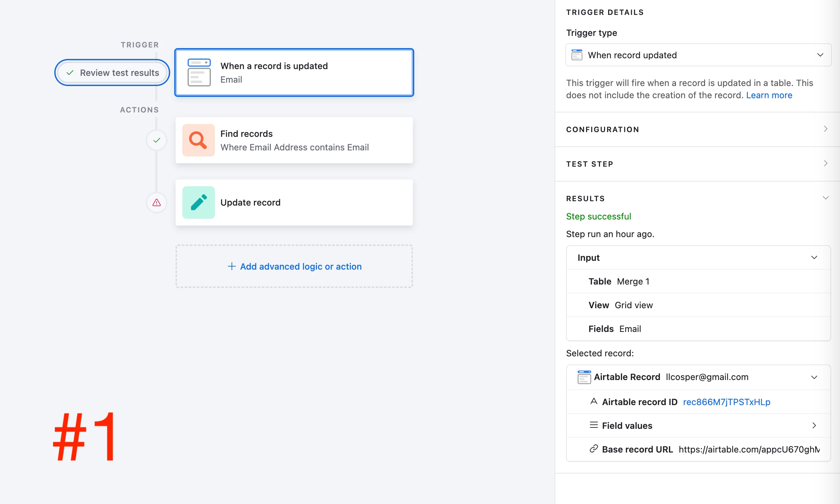The height and width of the screenshot is (504, 840).
Task: Expand the Test Step section
Action: pos(825,164)
